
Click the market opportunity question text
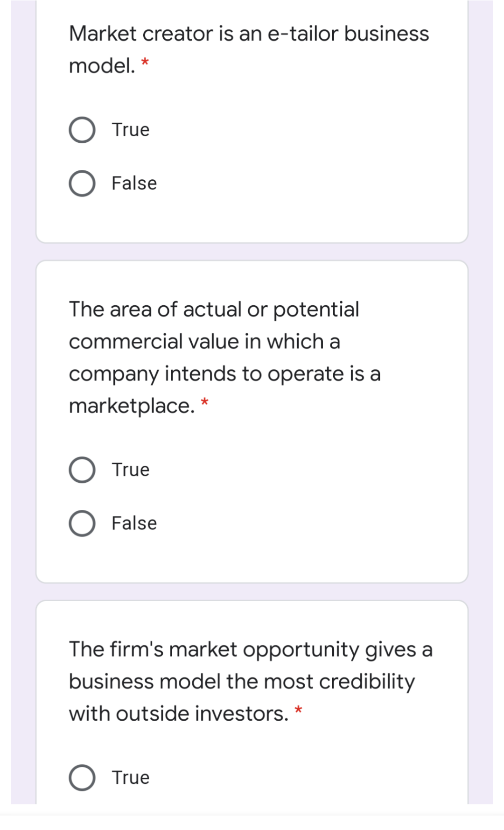[249, 679]
